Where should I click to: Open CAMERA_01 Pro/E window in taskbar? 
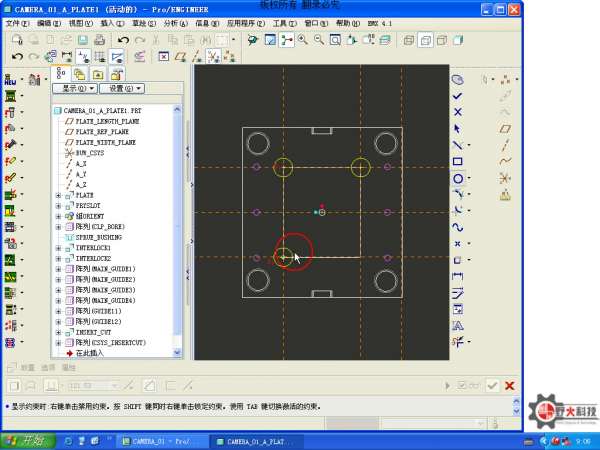pyautogui.click(x=162, y=441)
